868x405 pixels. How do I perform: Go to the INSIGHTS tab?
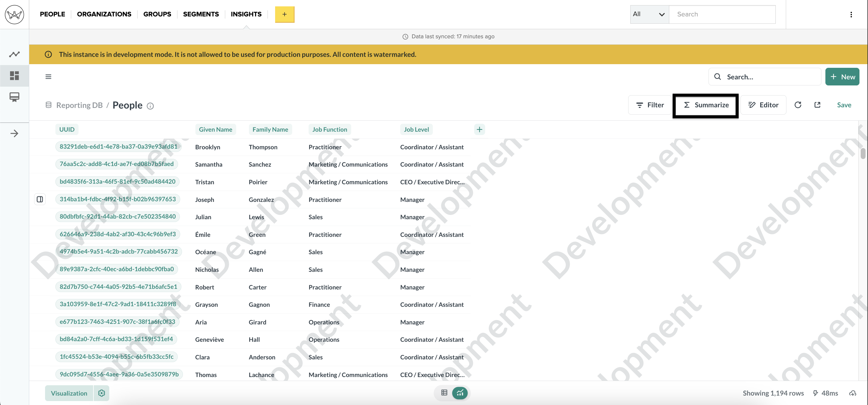click(246, 14)
